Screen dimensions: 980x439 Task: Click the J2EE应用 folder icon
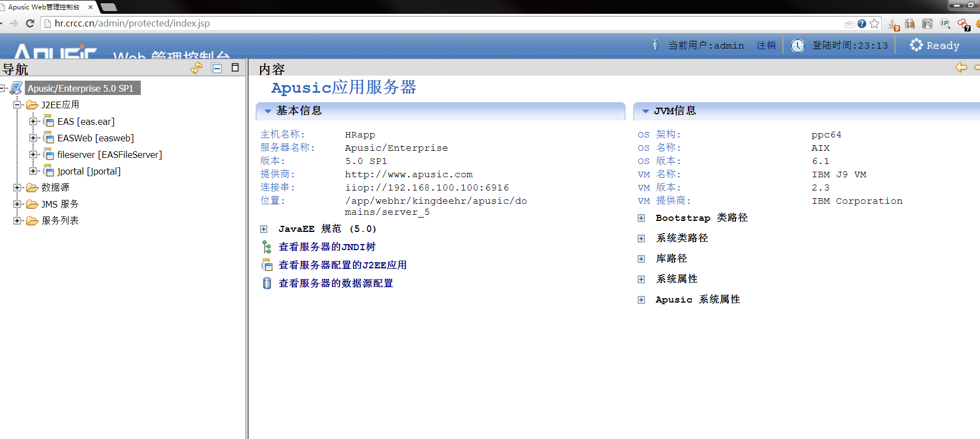(33, 105)
